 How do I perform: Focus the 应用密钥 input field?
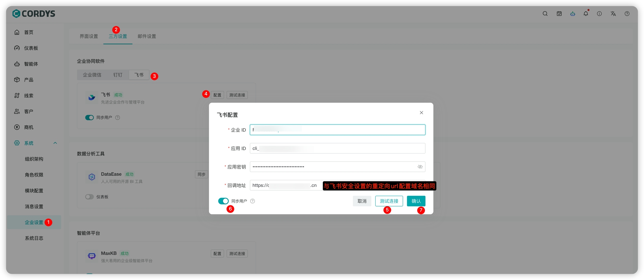[338, 167]
